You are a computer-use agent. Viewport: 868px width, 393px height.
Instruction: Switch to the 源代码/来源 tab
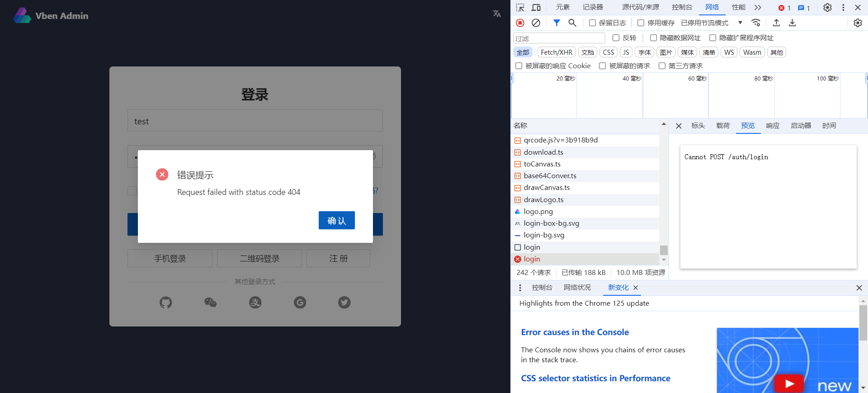641,7
